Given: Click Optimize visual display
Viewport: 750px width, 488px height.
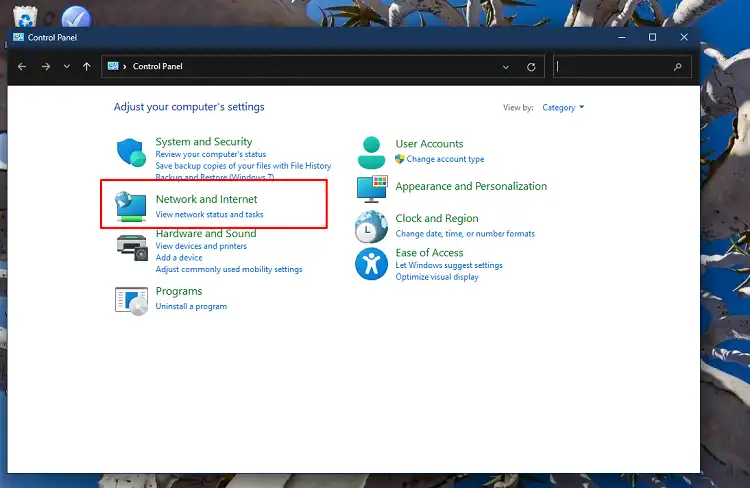Looking at the screenshot, I should [437, 277].
